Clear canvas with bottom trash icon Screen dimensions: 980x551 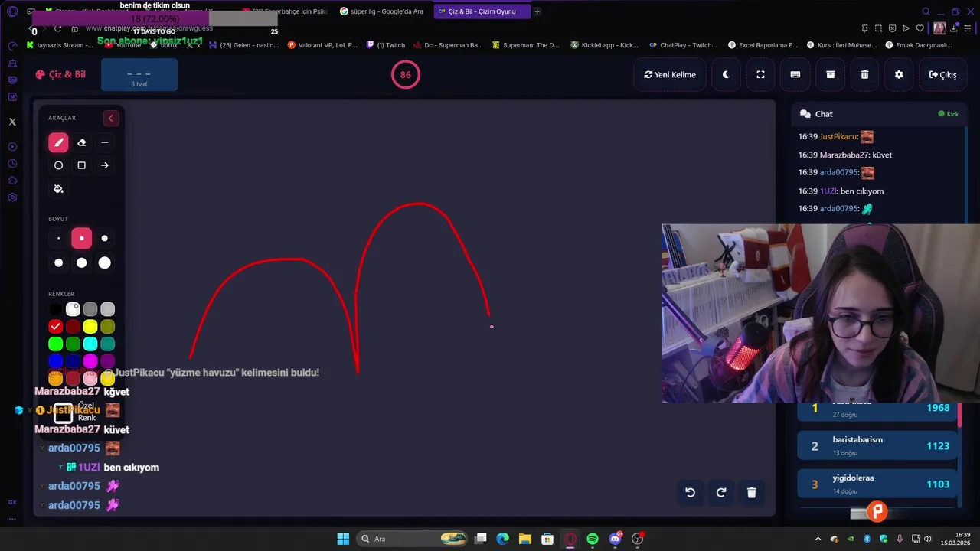[752, 493]
